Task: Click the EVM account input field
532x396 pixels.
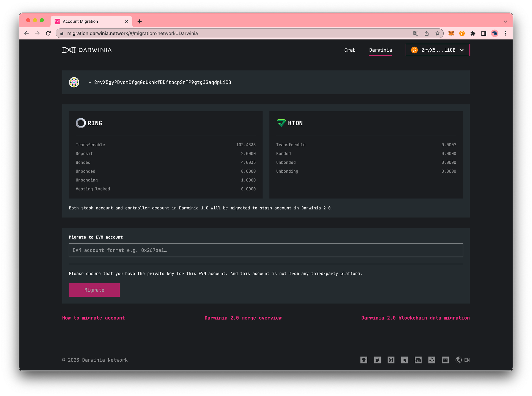Action: pos(266,250)
